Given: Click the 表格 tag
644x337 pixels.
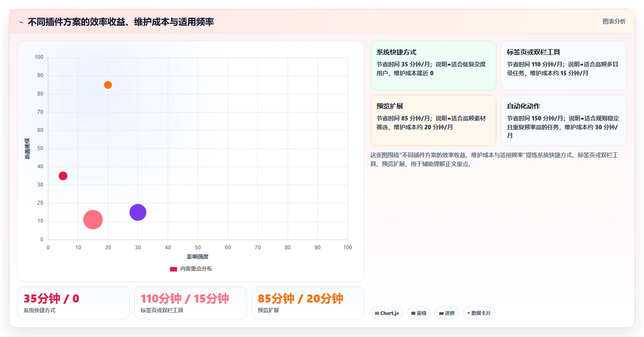Looking at the screenshot, I should (x=418, y=313).
